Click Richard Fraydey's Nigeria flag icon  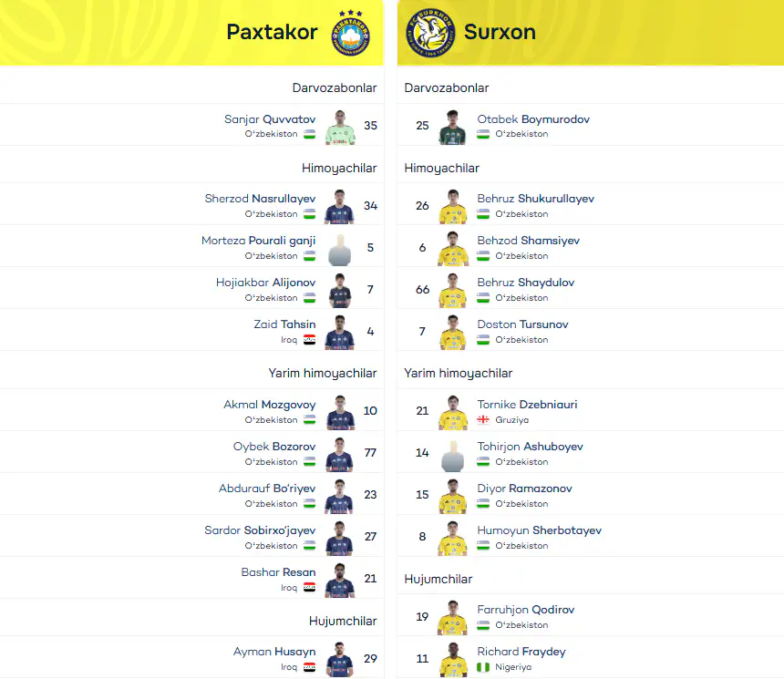click(483, 666)
